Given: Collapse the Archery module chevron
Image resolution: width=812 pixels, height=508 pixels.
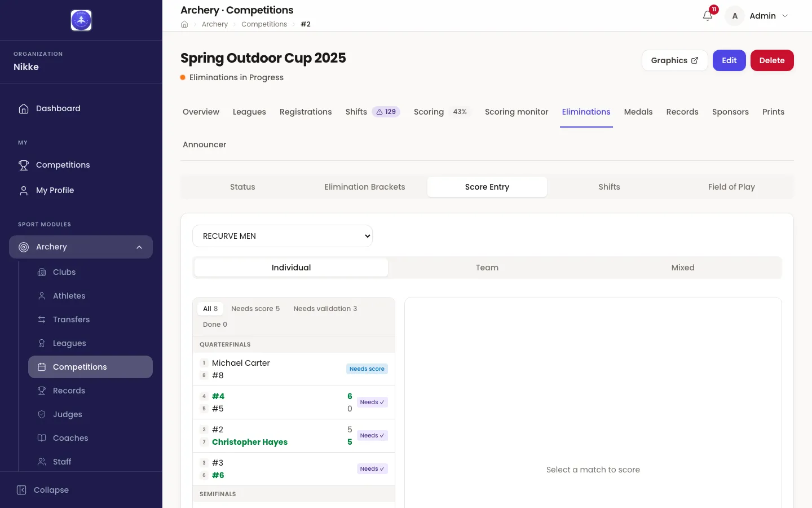Looking at the screenshot, I should tap(139, 247).
